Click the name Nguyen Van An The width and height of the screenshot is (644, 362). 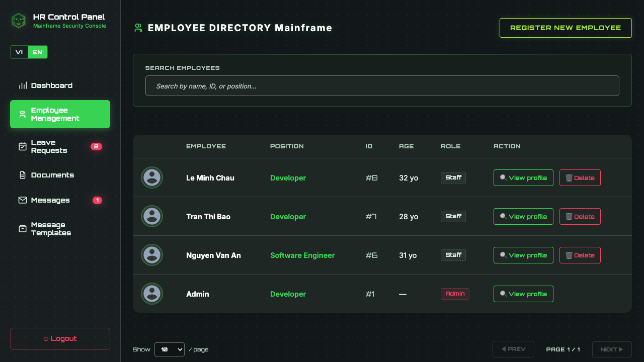click(x=213, y=255)
